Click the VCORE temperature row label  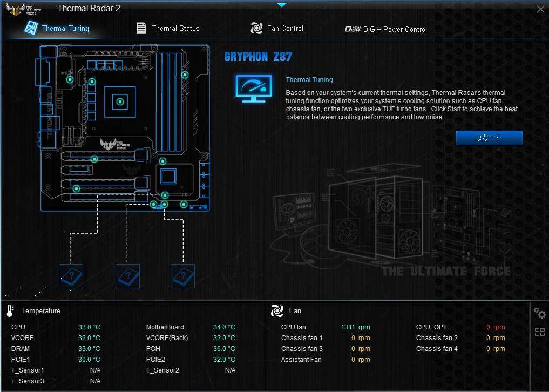point(23,338)
